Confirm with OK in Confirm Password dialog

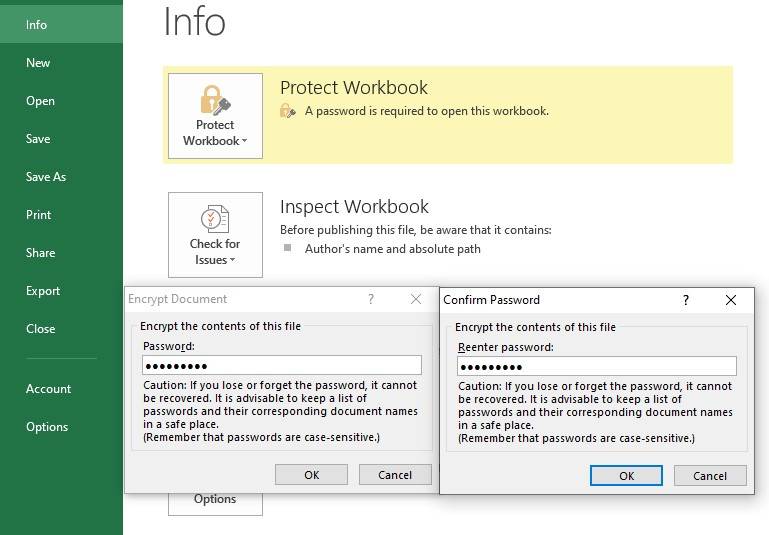coord(626,476)
